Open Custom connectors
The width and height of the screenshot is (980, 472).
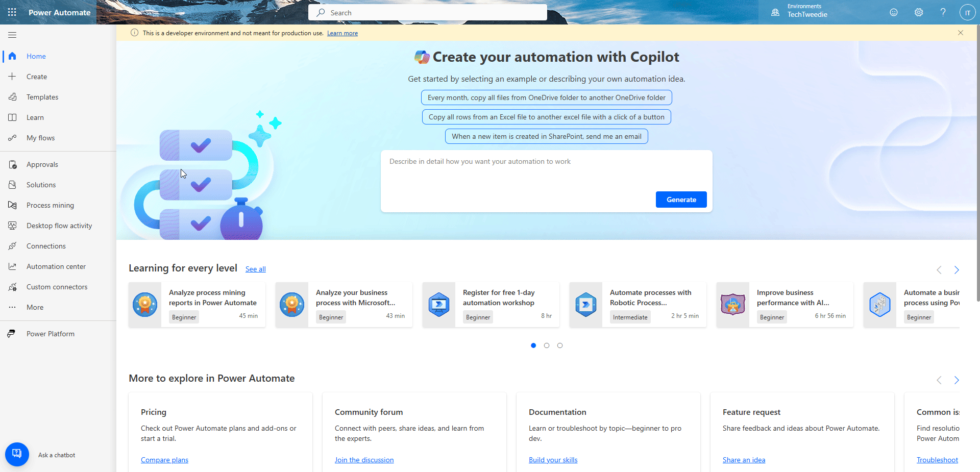57,286
